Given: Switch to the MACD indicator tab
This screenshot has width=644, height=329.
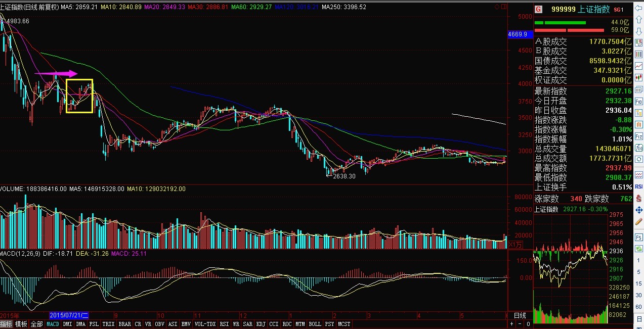Looking at the screenshot, I should (53, 324).
